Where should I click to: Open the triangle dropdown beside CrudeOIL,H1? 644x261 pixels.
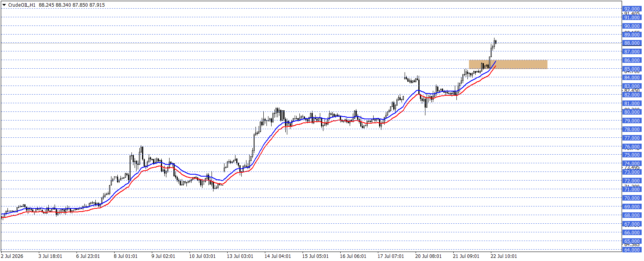(x=4, y=5)
